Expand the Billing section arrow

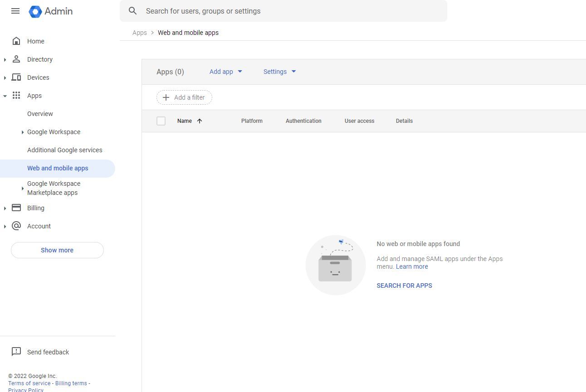(x=5, y=208)
